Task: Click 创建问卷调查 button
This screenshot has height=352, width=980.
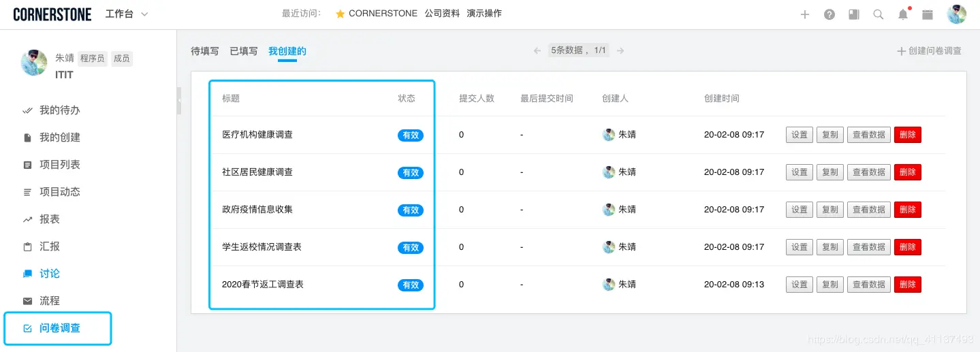Action: [929, 51]
